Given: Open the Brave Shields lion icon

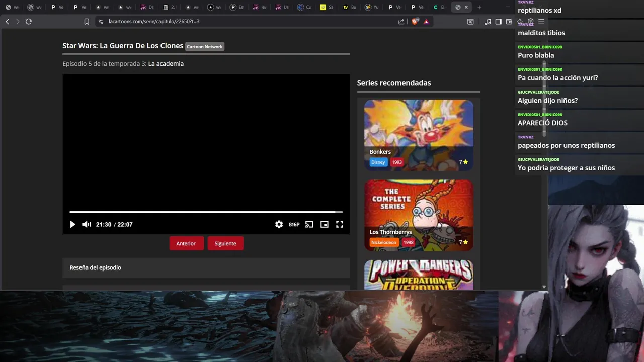Looking at the screenshot, I should (x=415, y=22).
